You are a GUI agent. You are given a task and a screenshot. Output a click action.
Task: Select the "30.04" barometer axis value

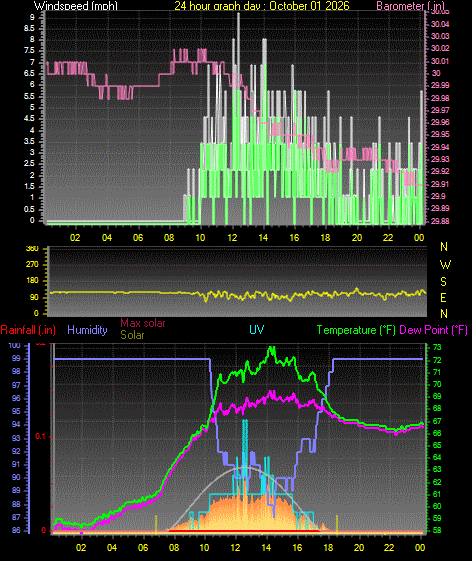point(440,24)
